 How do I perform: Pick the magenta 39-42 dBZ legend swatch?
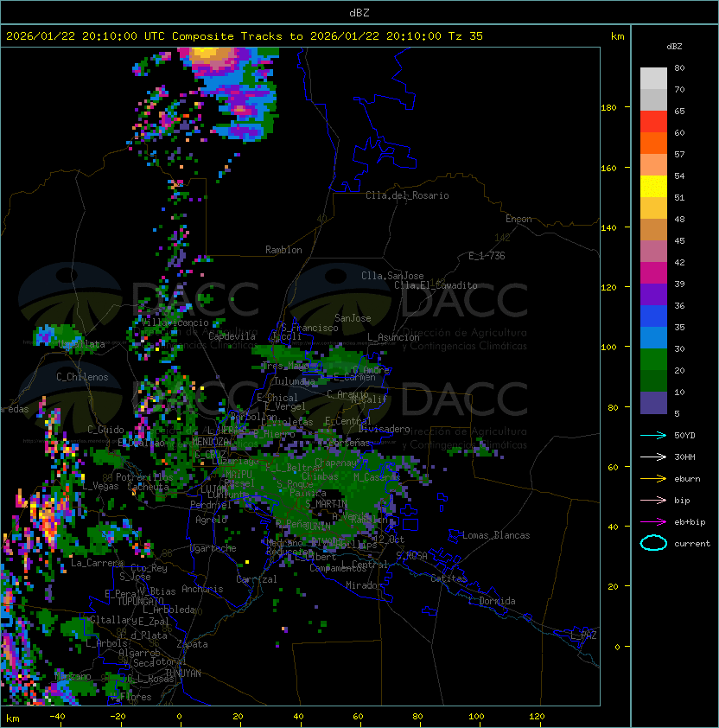click(653, 273)
